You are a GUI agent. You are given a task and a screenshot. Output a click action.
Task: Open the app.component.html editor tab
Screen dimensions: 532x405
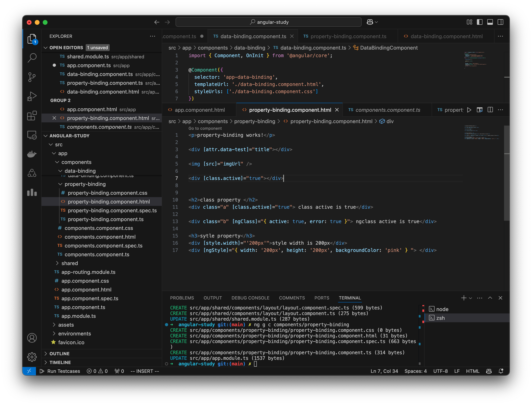tap(200, 110)
